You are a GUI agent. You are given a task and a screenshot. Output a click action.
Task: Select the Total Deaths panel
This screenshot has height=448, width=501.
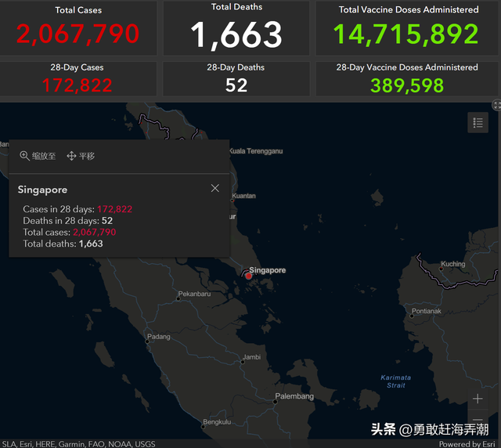tap(236, 27)
